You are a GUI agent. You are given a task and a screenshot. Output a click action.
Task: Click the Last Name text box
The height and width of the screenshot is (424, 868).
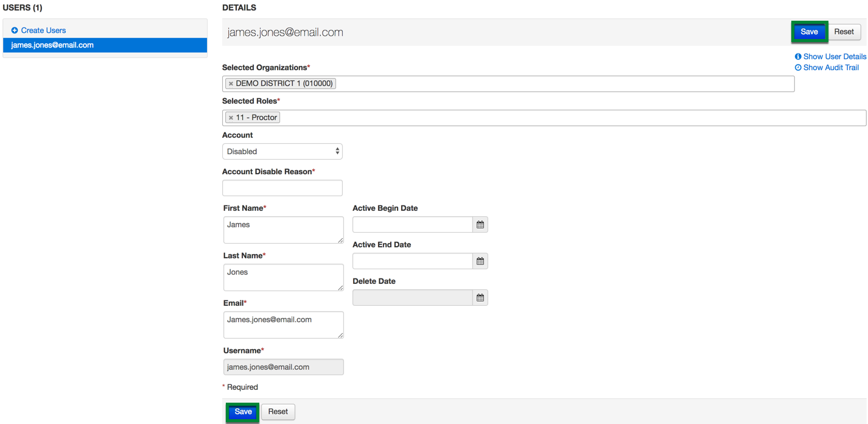coord(283,277)
